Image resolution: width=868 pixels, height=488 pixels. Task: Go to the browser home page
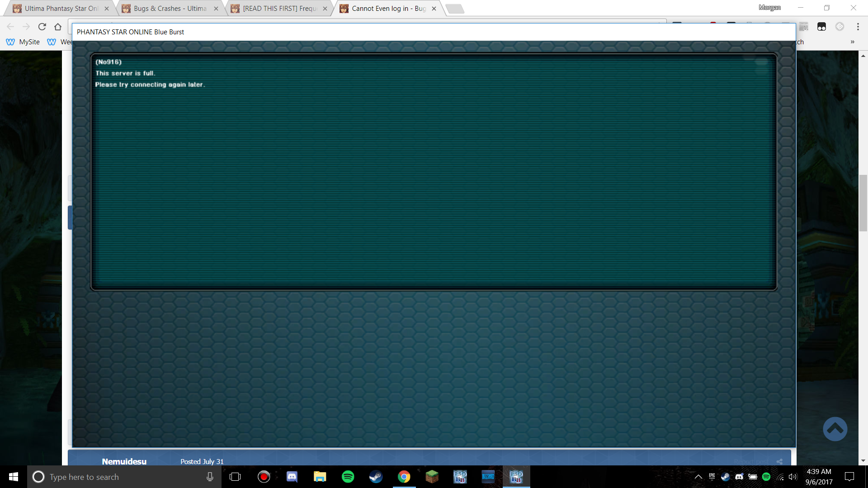pyautogui.click(x=58, y=27)
